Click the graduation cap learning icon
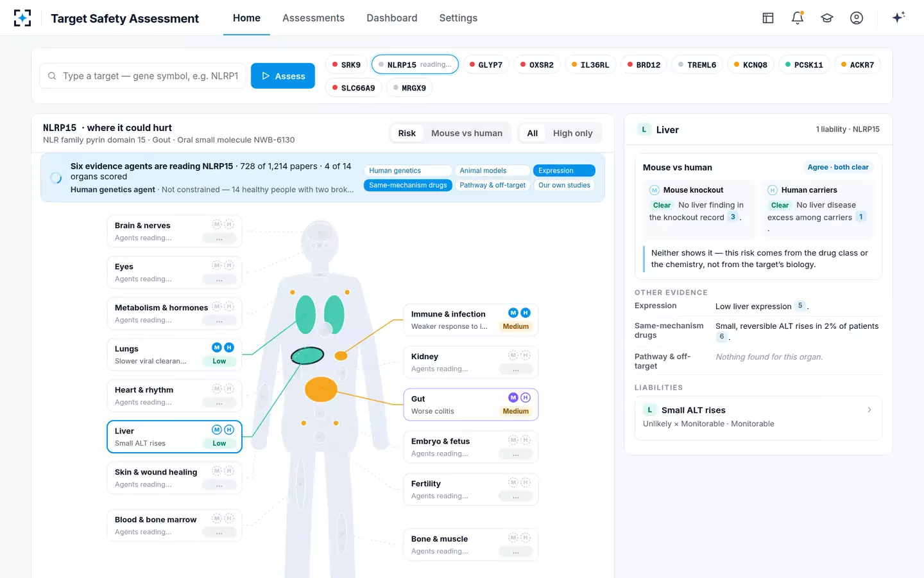This screenshot has width=924, height=578. click(x=827, y=18)
